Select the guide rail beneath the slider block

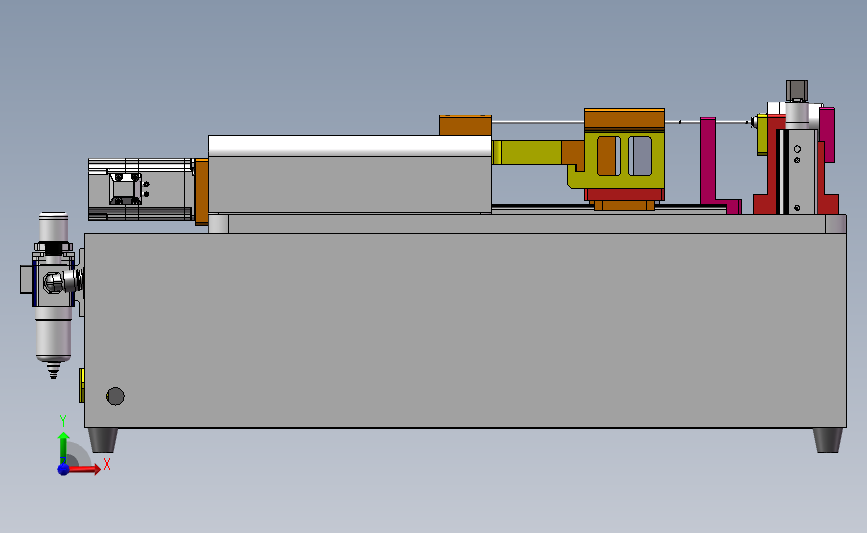(x=608, y=208)
